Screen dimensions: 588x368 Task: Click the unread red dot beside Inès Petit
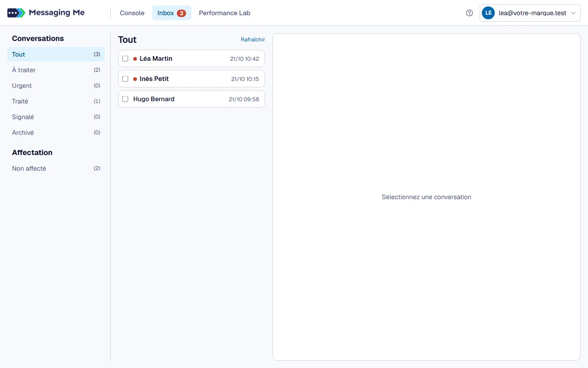pos(135,79)
